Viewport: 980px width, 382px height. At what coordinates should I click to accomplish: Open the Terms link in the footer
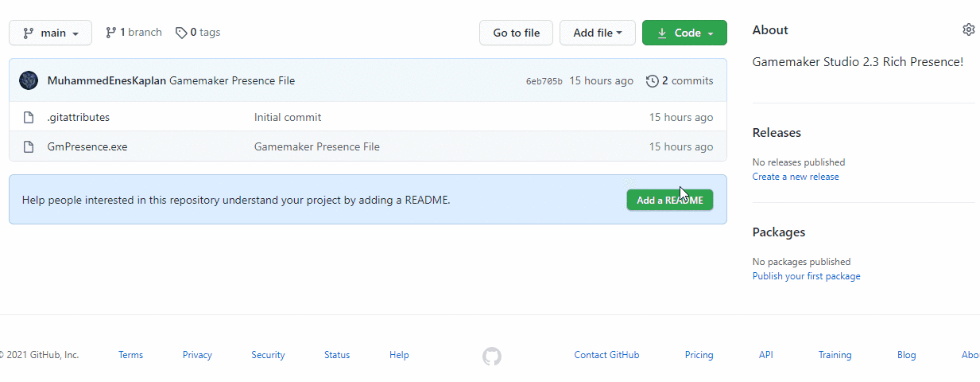[130, 355]
